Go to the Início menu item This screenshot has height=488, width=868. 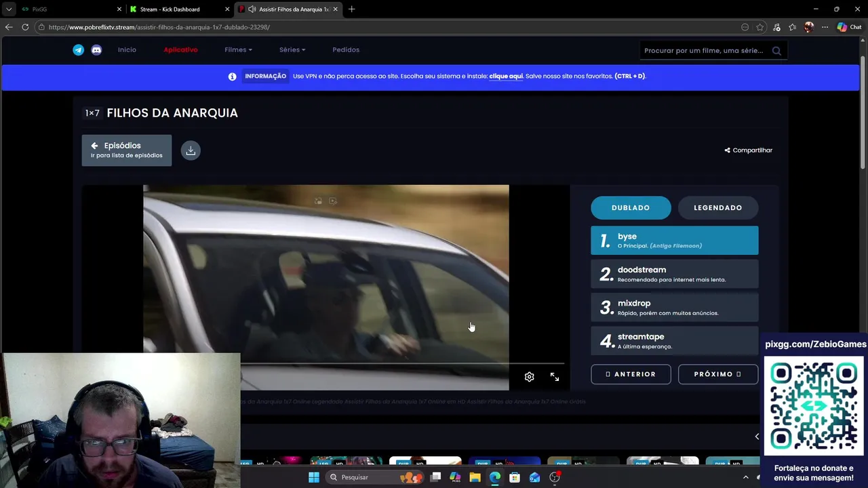point(127,49)
